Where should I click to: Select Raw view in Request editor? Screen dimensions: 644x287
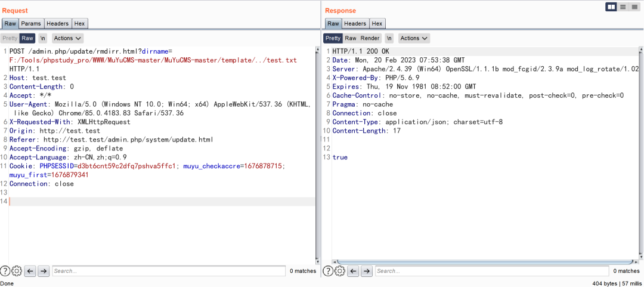point(27,38)
